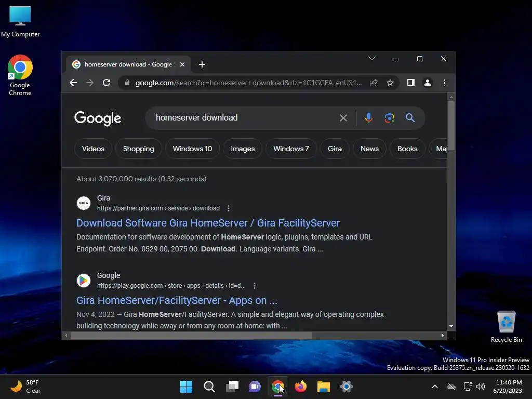The height and width of the screenshot is (399, 532).
Task: Open volume control in tray
Action: pyautogui.click(x=481, y=387)
